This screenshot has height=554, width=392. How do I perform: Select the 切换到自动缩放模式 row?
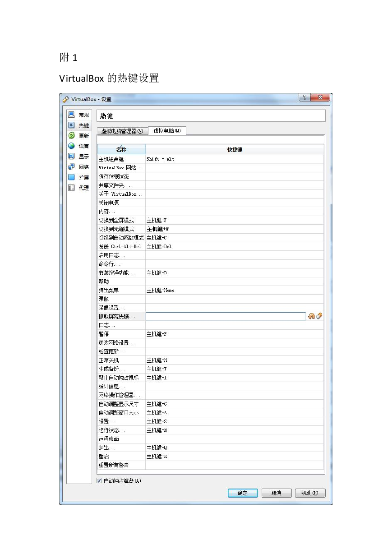[x=211, y=238]
